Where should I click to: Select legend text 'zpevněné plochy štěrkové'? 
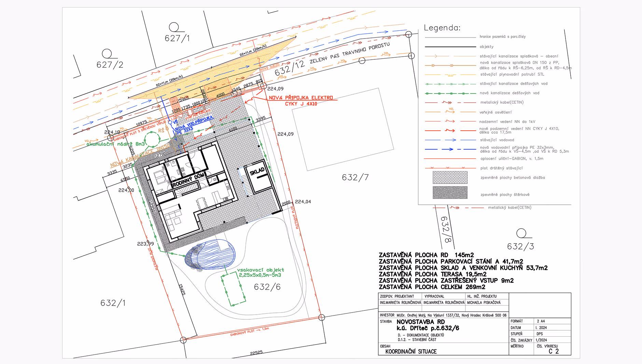click(x=505, y=195)
